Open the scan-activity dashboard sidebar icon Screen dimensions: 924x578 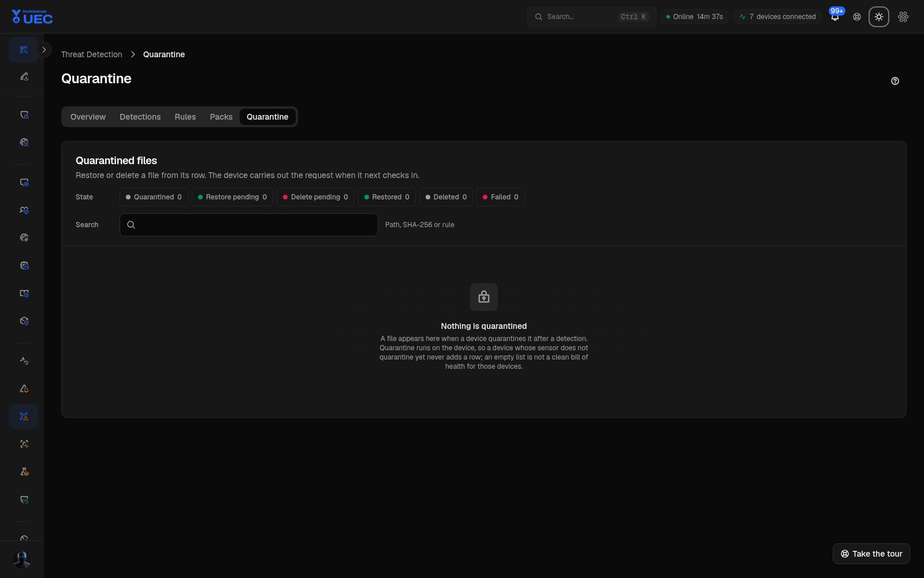[x=24, y=50]
